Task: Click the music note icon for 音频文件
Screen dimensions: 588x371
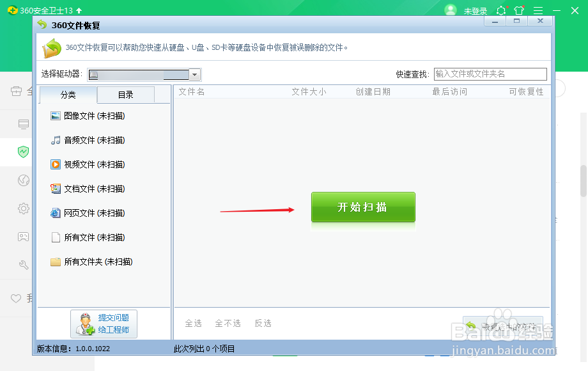Action: point(55,140)
